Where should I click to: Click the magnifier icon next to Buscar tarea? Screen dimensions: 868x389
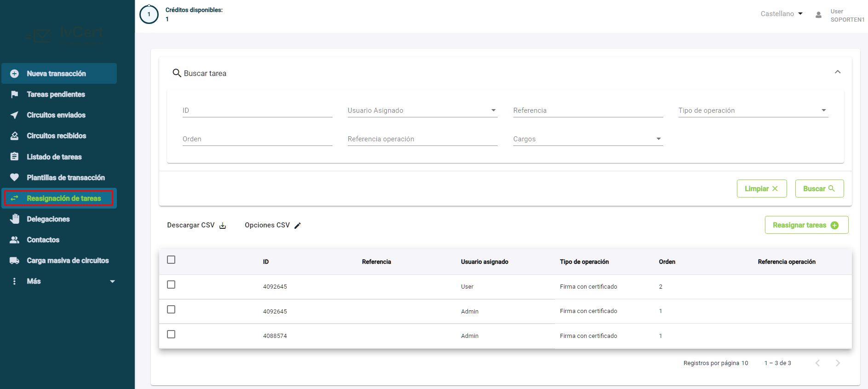pos(177,73)
